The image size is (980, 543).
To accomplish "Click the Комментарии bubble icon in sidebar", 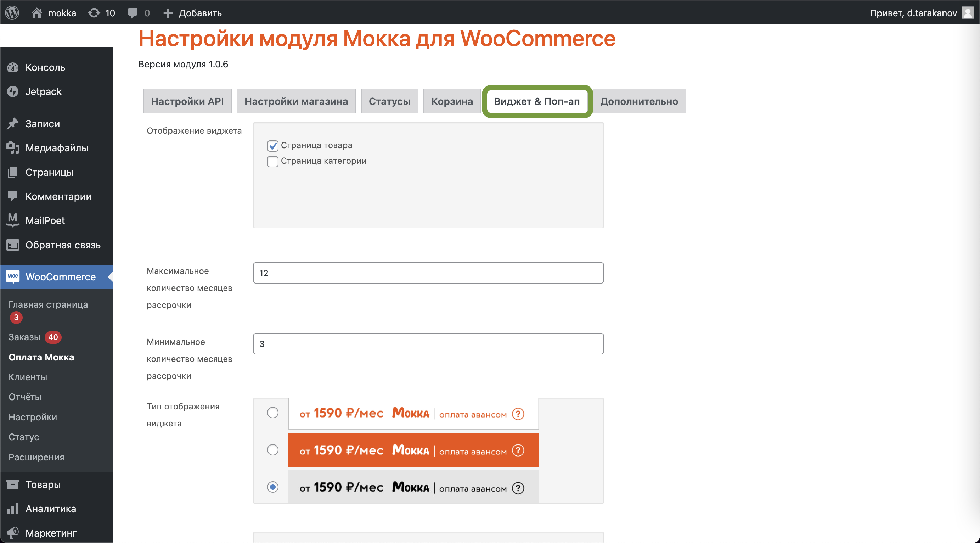I will (13, 196).
